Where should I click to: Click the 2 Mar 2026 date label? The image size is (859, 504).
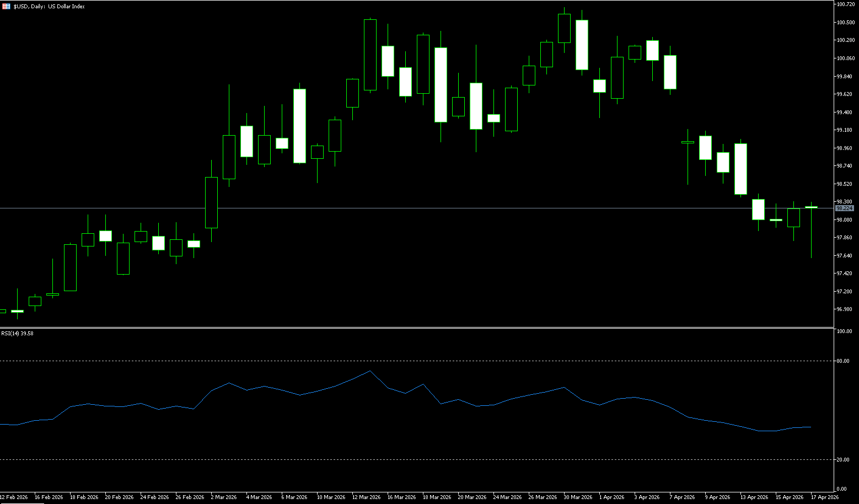click(223, 497)
